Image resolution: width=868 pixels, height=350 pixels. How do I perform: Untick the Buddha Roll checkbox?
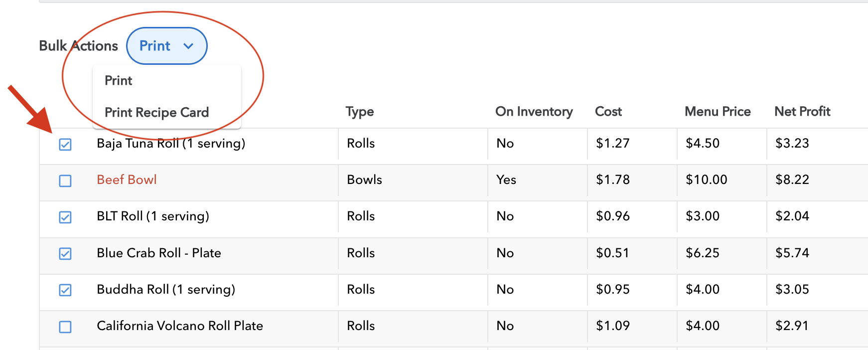[65, 290]
